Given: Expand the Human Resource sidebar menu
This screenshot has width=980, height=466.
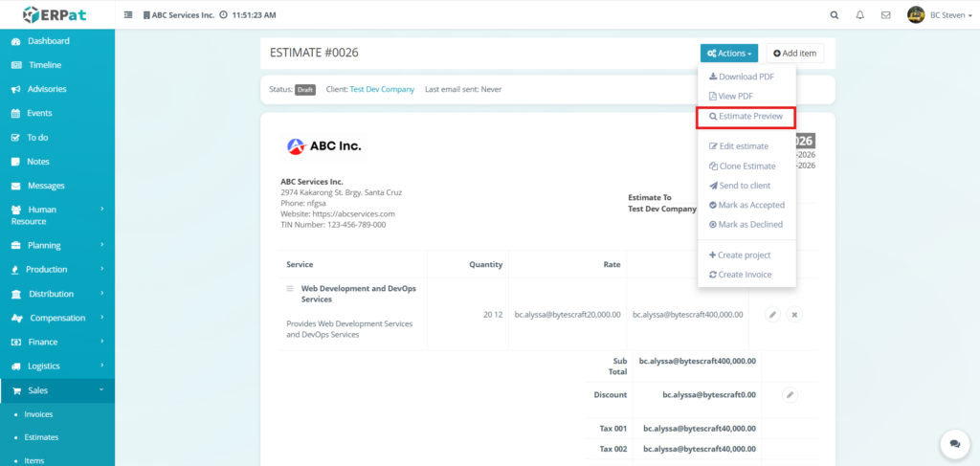Looking at the screenshot, I should click(x=57, y=215).
